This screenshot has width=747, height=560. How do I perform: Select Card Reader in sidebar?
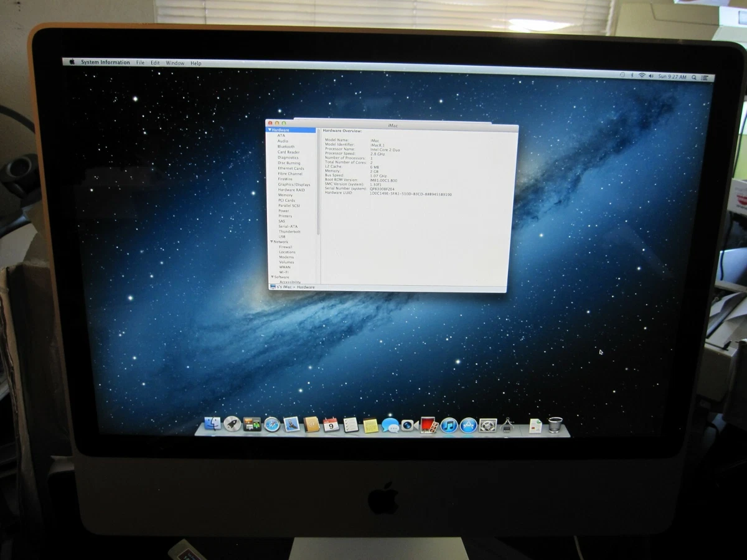tap(289, 152)
